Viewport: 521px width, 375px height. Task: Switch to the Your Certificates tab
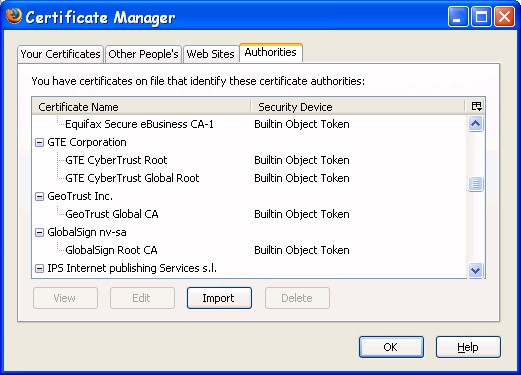(60, 54)
